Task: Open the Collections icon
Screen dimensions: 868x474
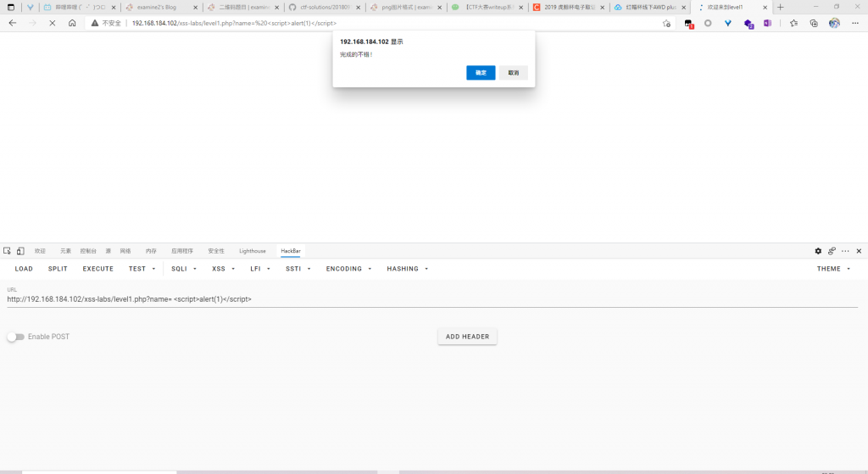Action: (x=814, y=23)
